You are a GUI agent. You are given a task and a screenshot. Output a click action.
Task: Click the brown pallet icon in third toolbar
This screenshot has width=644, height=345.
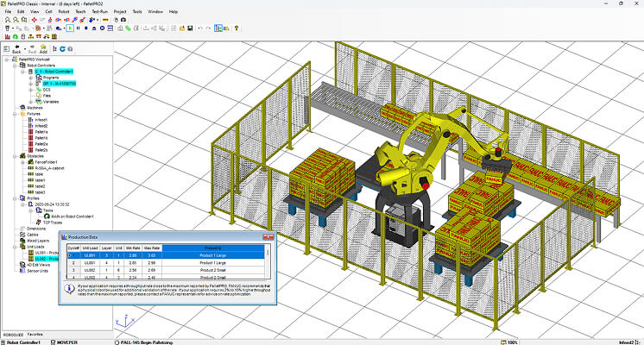coord(54,36)
